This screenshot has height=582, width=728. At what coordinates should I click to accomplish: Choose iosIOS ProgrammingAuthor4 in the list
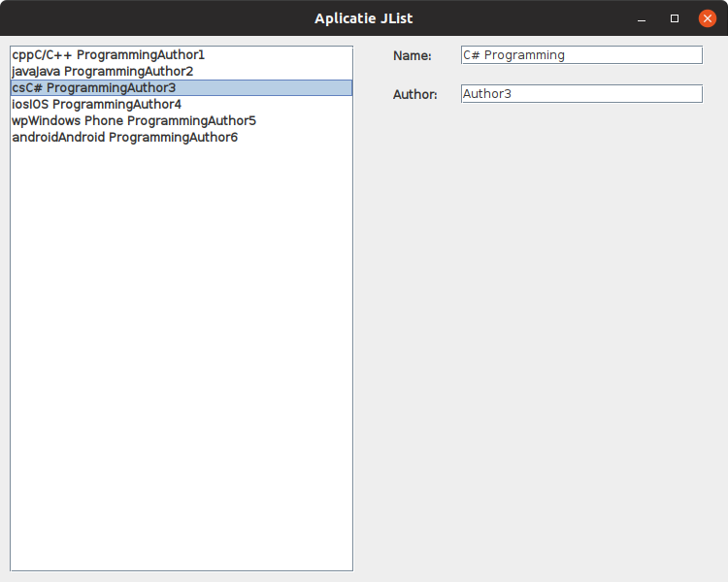(x=97, y=105)
